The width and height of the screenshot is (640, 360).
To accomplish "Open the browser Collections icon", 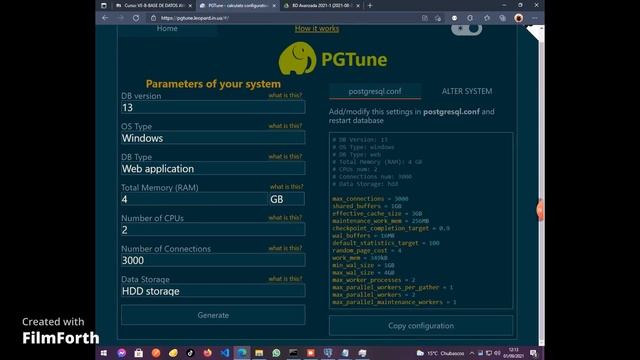I will point(502,18).
